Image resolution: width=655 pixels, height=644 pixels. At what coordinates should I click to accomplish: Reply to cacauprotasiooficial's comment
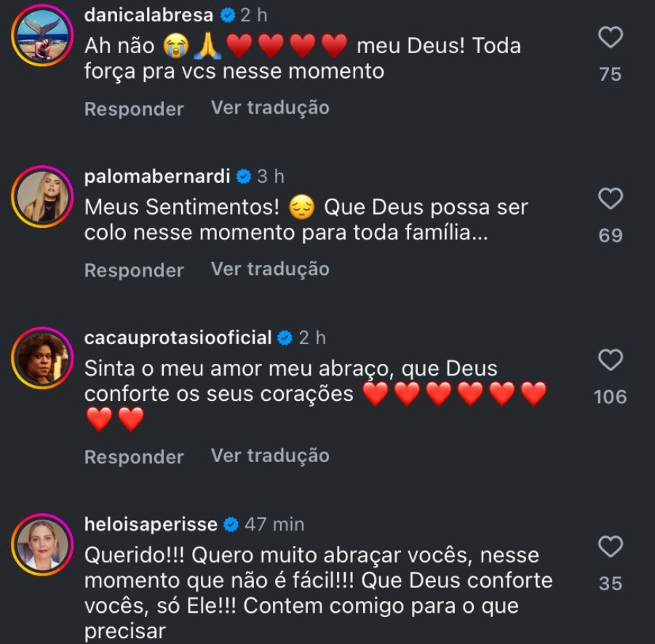tap(134, 457)
